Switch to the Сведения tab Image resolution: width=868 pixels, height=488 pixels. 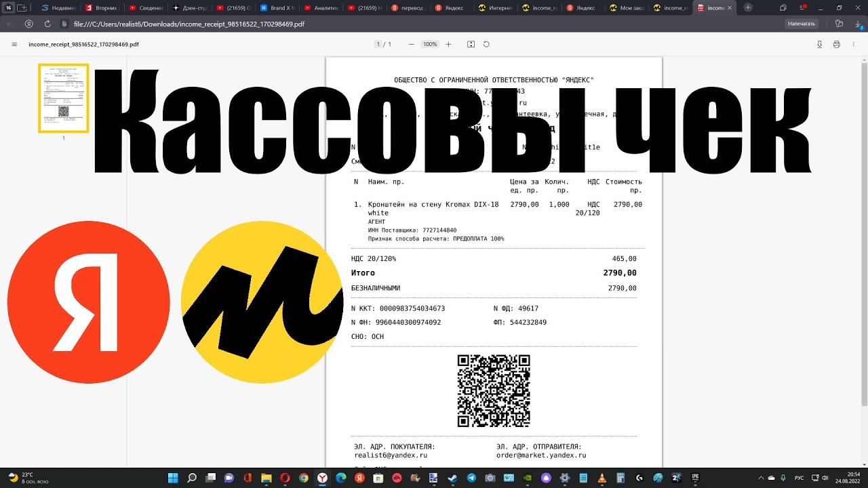pyautogui.click(x=145, y=7)
